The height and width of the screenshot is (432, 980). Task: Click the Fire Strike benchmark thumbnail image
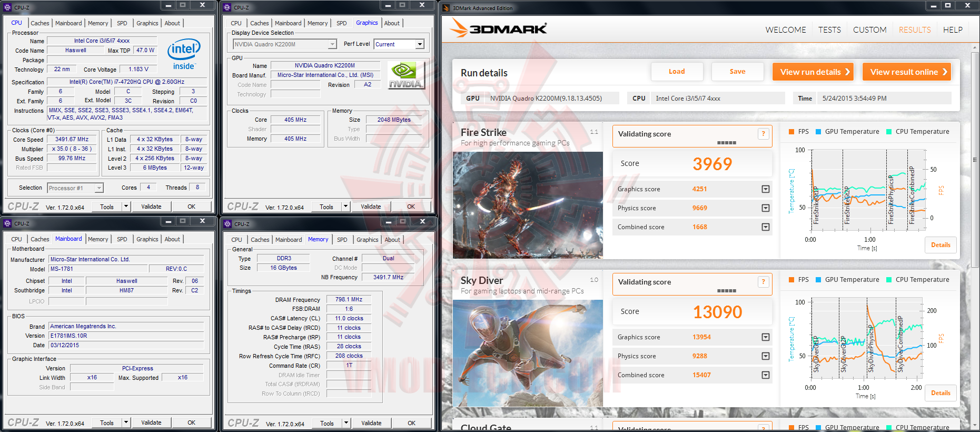point(528,205)
